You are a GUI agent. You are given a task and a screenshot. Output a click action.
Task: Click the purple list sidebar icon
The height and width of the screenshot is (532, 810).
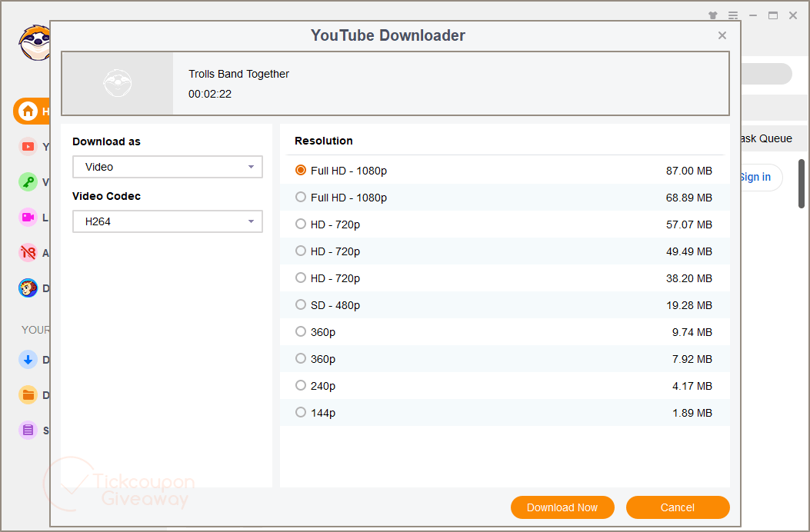coord(28,431)
